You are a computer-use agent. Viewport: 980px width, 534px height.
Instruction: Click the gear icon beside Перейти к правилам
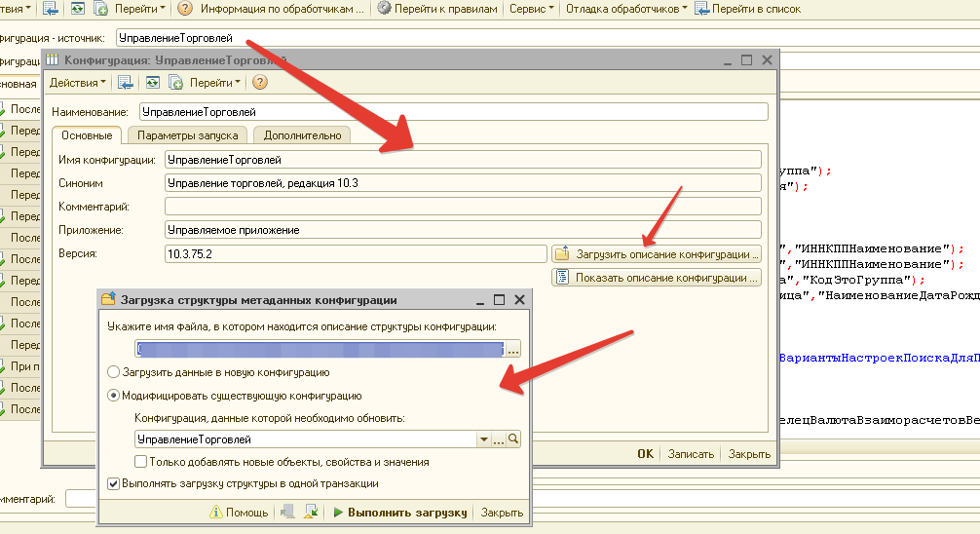click(385, 8)
